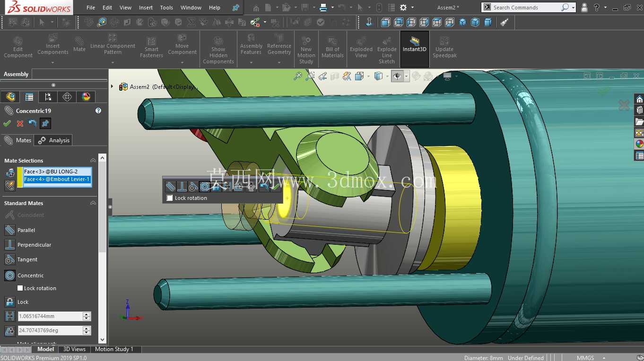Open the DisplayManager panel tab
This screenshot has width=644, height=361.
(86, 97)
